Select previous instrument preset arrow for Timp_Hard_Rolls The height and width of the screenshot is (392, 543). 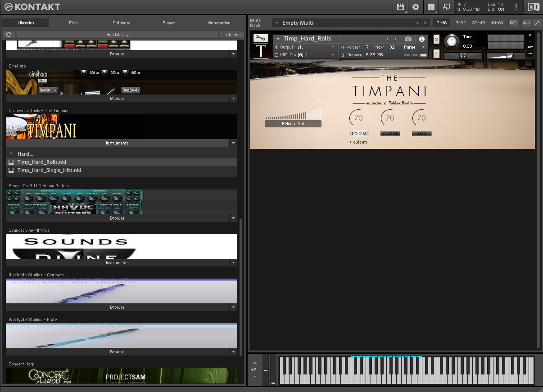(387, 39)
